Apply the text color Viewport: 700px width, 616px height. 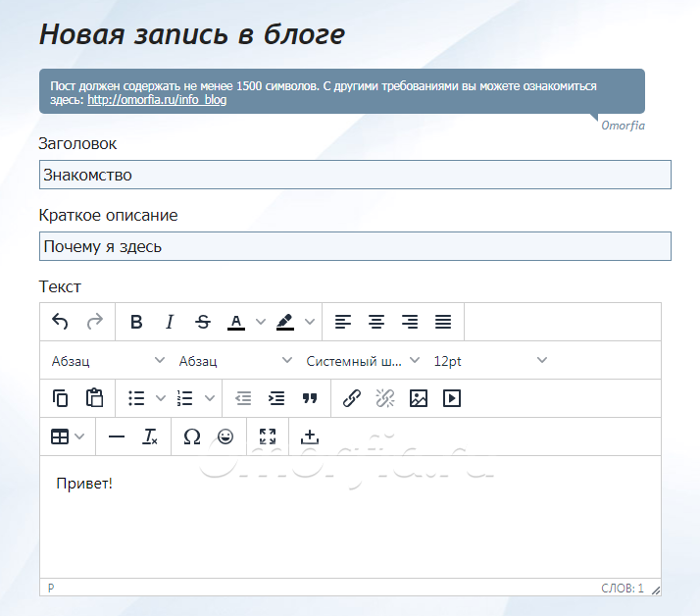coord(236,322)
